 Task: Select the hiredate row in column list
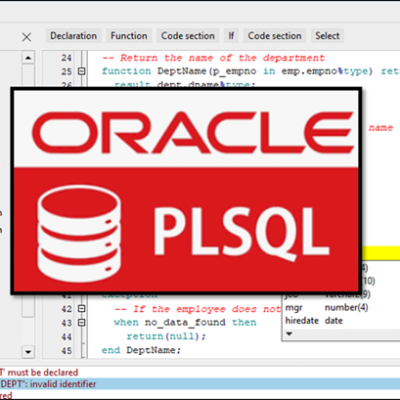341,321
